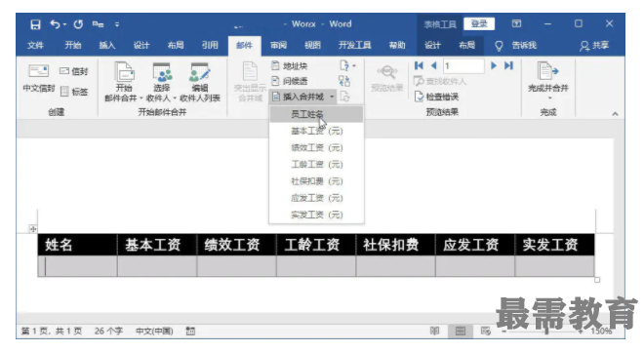Image resolution: width=644 pixels, height=352 pixels.
Task: Open the table tools 设计 tab
Action: (432, 45)
